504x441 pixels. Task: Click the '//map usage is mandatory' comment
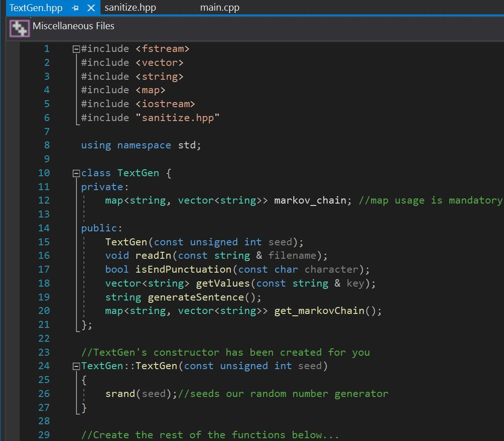pos(431,200)
